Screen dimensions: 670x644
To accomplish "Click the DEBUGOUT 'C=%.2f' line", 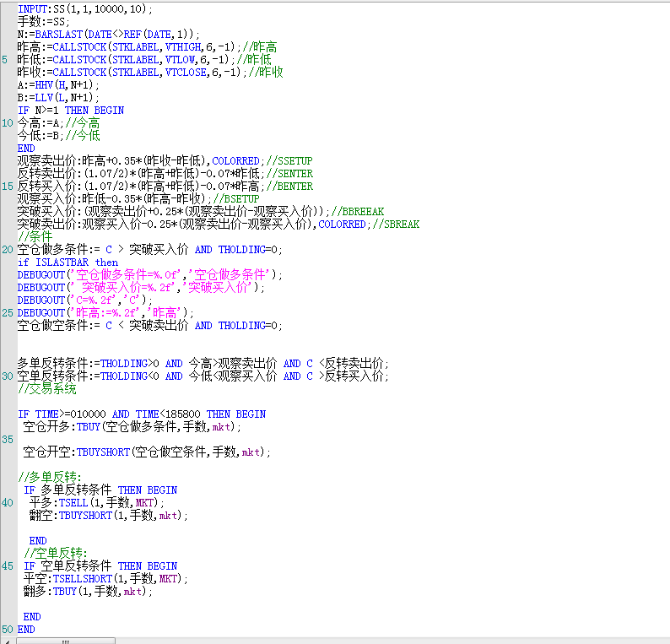I will point(84,300).
